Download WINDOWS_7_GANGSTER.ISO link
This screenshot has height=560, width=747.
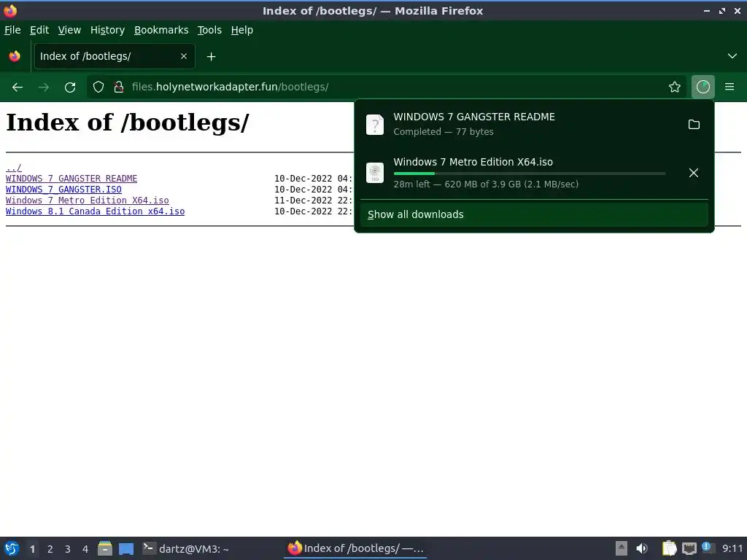pos(63,190)
